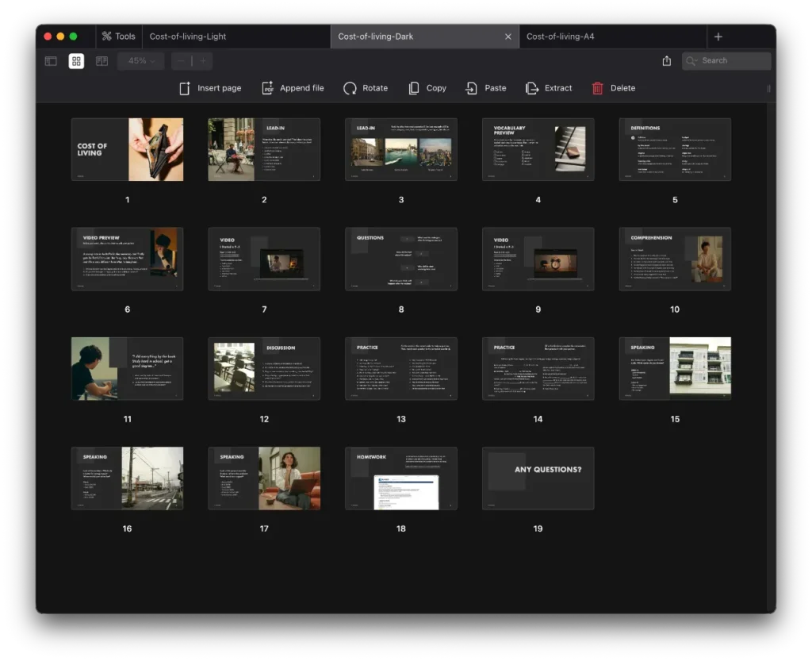Click Append file PDF icon
The height and width of the screenshot is (661, 812).
click(268, 88)
